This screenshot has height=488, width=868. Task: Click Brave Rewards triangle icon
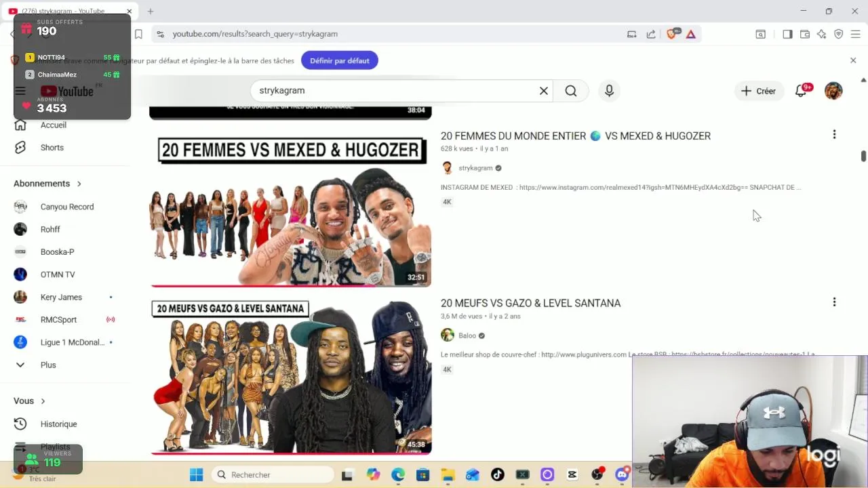[x=690, y=34]
